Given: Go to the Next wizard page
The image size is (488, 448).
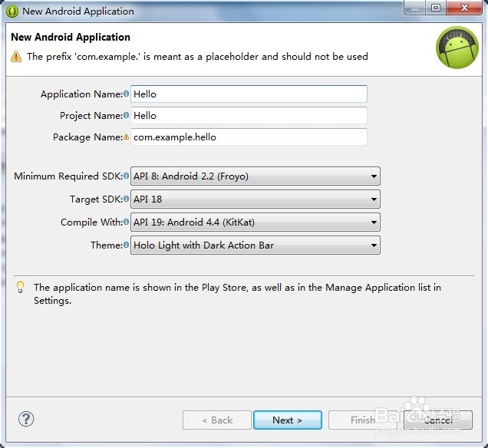Looking at the screenshot, I should 288,420.
